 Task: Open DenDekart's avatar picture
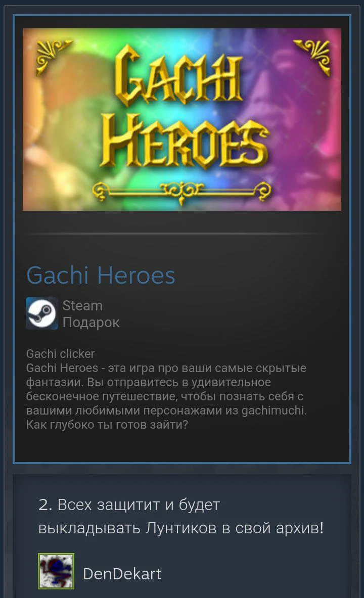(56, 571)
